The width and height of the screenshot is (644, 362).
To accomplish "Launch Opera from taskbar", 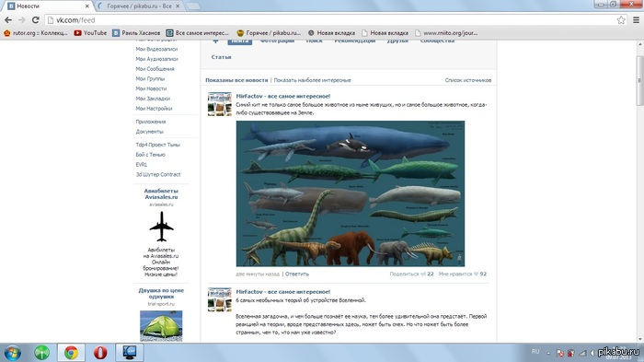I will point(99,353).
